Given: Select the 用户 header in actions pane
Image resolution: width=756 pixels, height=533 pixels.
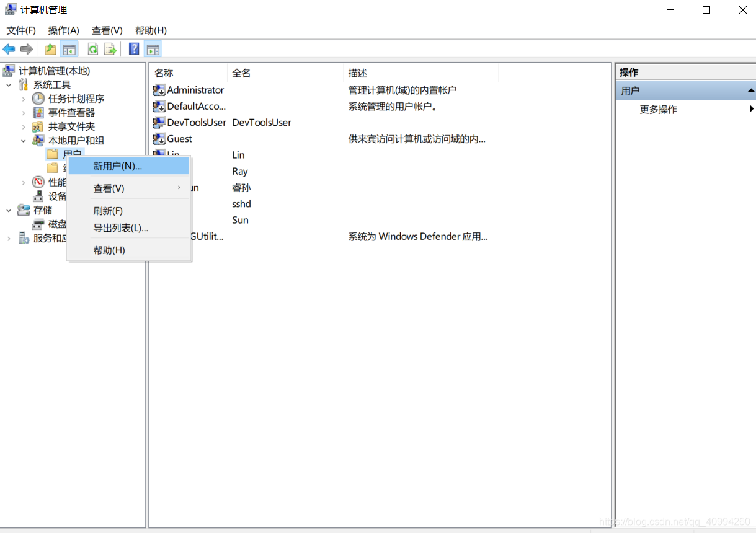Looking at the screenshot, I should click(685, 90).
